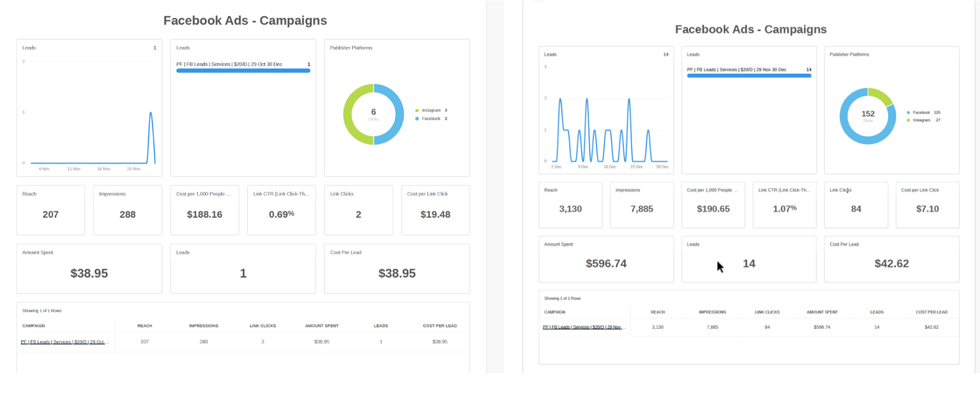Click the line chart peak near 25 Nov
Viewport: 980px width, 400px height.
[151, 113]
